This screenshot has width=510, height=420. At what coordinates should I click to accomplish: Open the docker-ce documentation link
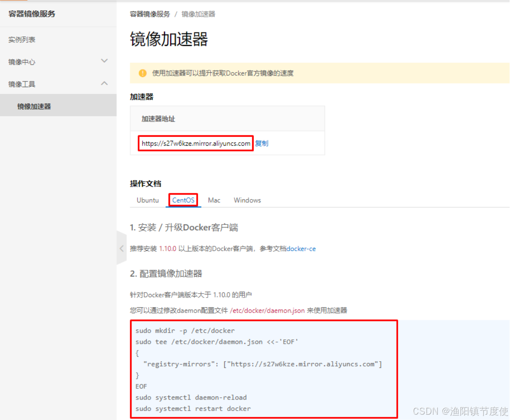(x=301, y=249)
